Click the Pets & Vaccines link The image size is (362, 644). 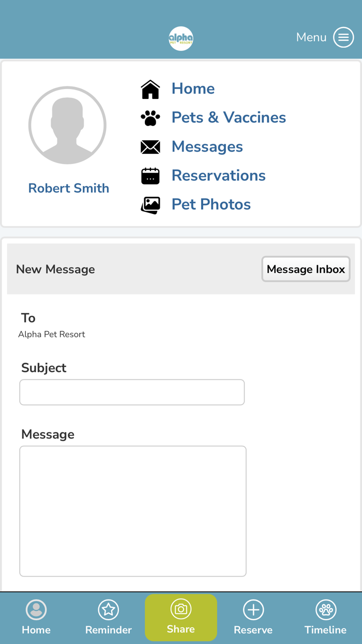(228, 118)
